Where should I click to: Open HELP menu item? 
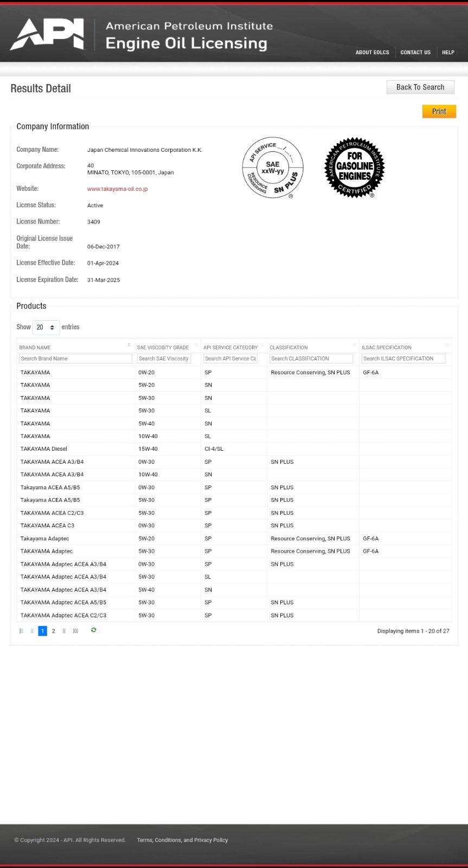[448, 53]
